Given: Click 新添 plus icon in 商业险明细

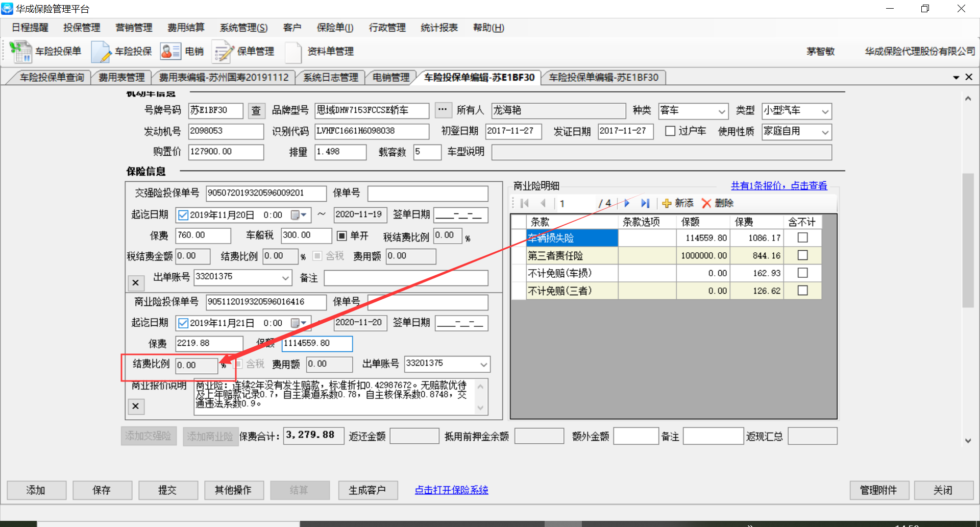Looking at the screenshot, I should coord(667,203).
